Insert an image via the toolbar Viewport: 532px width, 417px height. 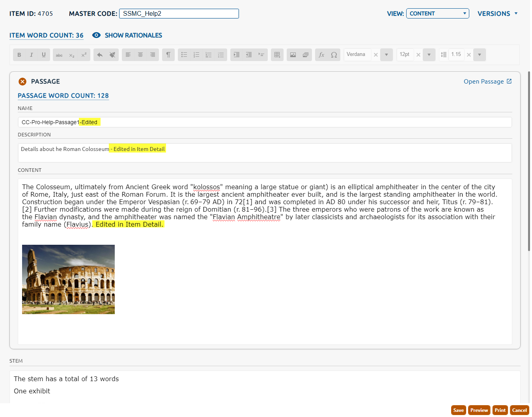pyautogui.click(x=293, y=55)
